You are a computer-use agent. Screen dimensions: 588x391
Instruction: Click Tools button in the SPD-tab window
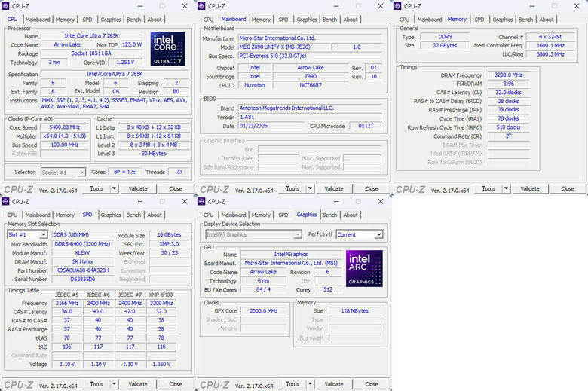(96, 384)
